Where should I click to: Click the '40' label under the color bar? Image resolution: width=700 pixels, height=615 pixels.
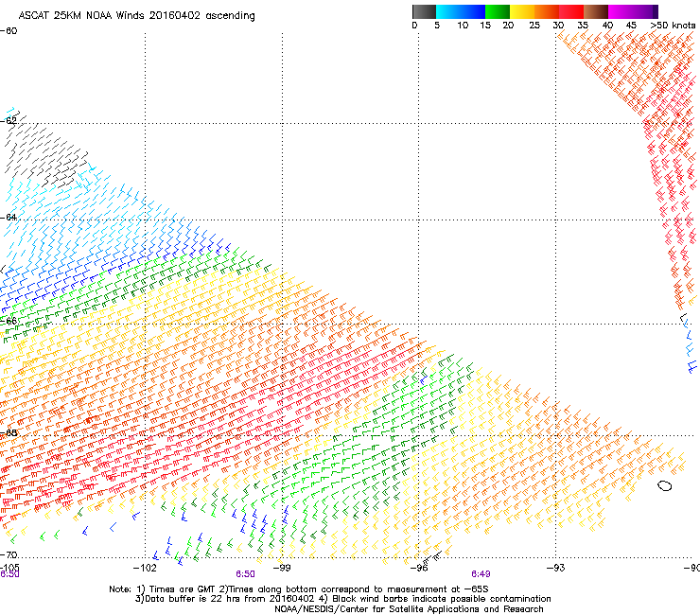(x=607, y=26)
